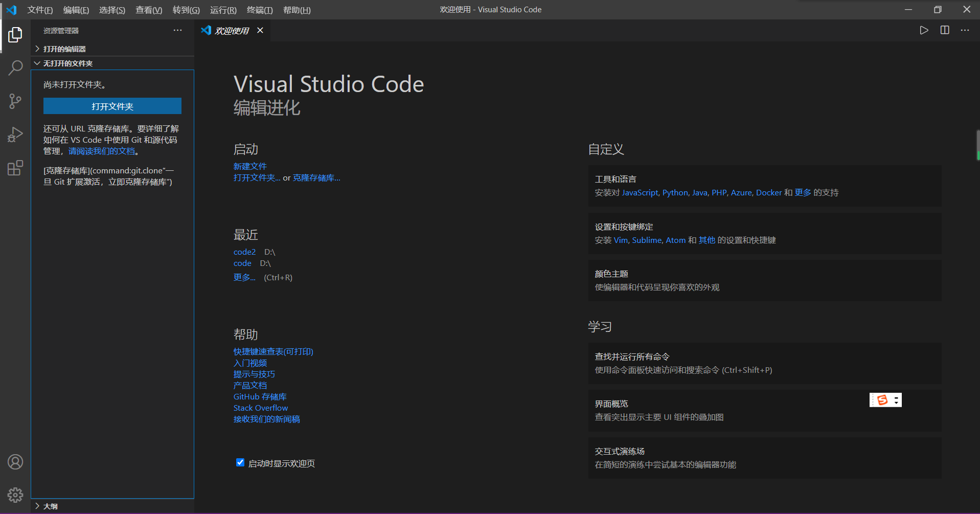Close the 欢迎使用 tab
The height and width of the screenshot is (514, 980).
pyautogui.click(x=260, y=30)
